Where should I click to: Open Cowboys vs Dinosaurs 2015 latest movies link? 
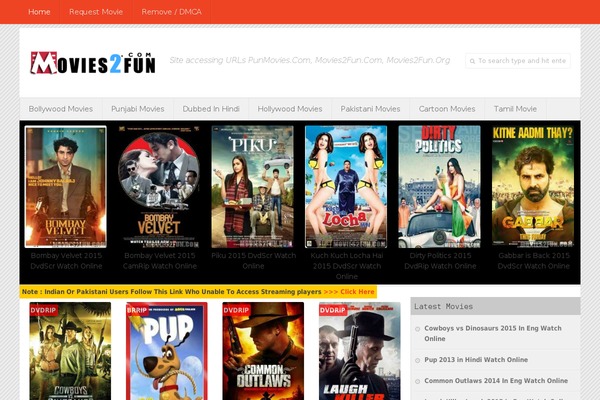coord(493,333)
